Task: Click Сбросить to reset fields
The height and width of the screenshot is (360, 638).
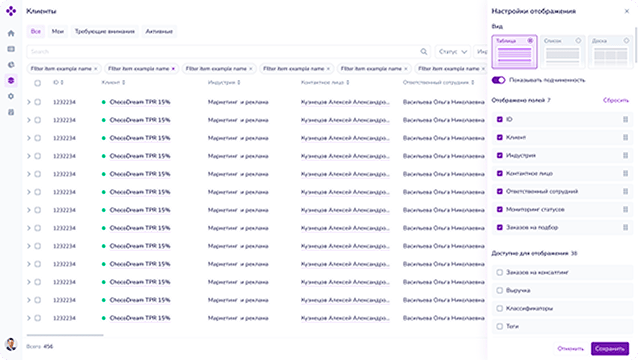Action: (x=616, y=100)
